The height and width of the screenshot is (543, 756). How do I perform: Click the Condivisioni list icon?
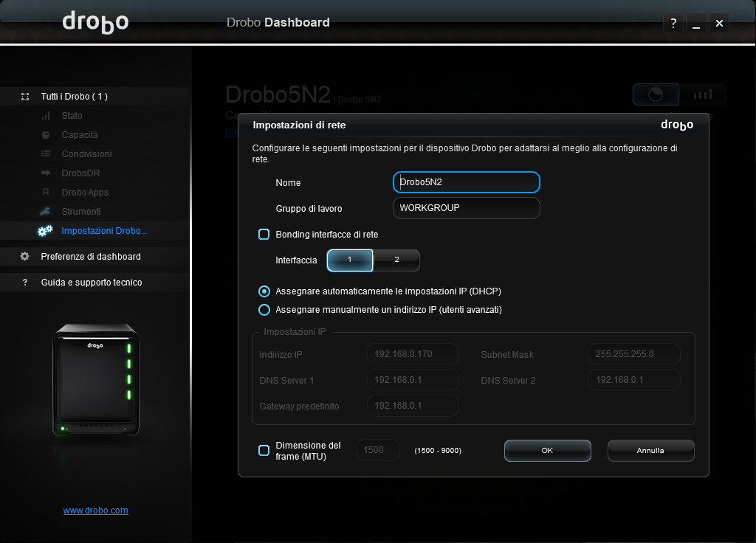click(x=46, y=153)
